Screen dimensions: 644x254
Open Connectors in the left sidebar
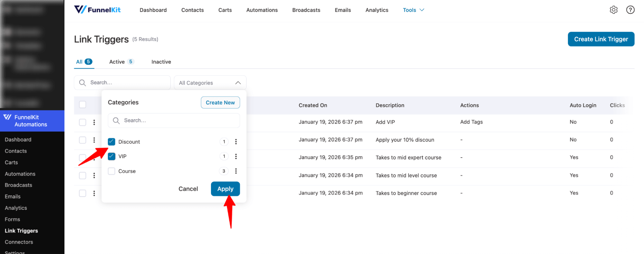point(19,242)
